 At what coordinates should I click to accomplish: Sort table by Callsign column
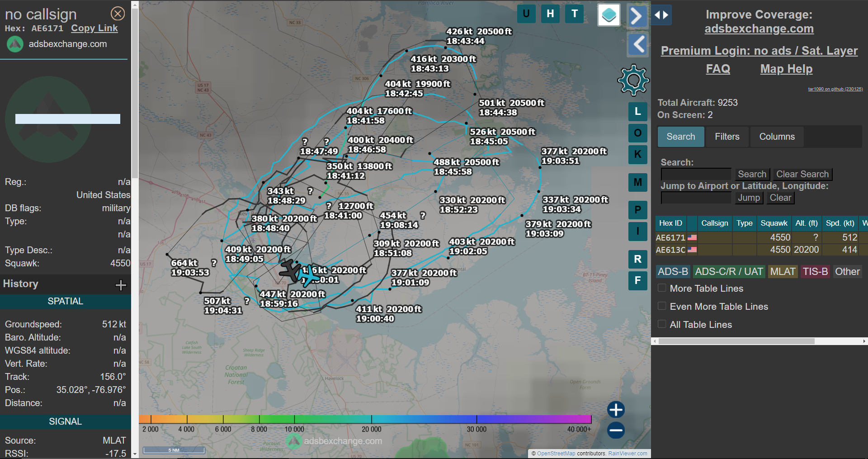tap(714, 223)
